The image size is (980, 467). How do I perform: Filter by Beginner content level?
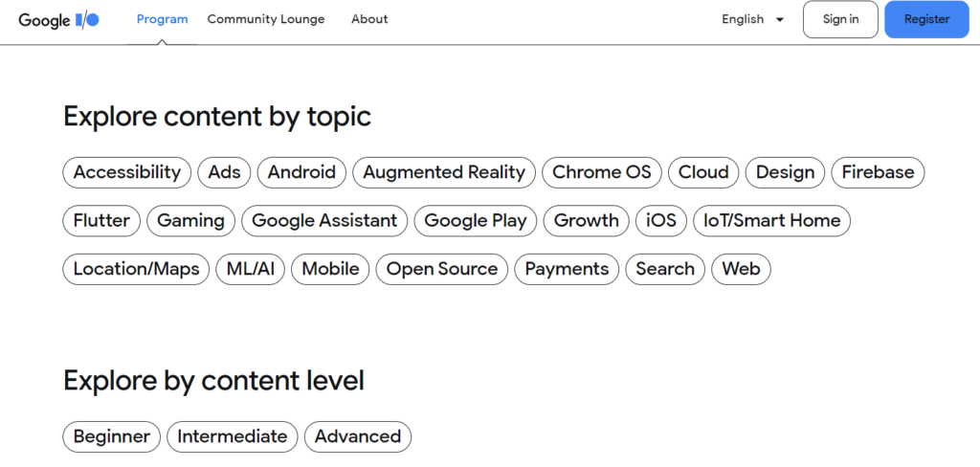coord(111,436)
